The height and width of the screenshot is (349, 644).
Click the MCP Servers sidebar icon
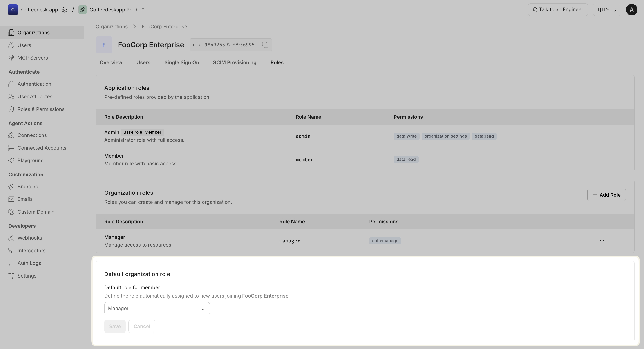11,58
